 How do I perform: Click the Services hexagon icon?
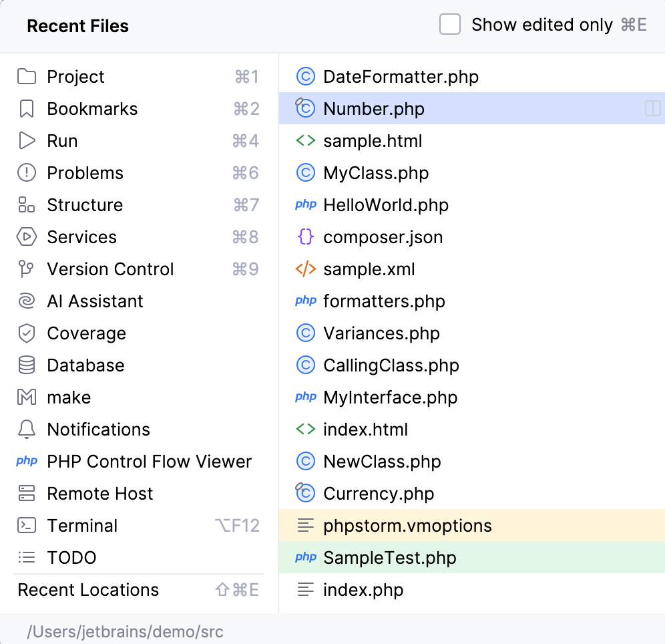pyautogui.click(x=27, y=237)
